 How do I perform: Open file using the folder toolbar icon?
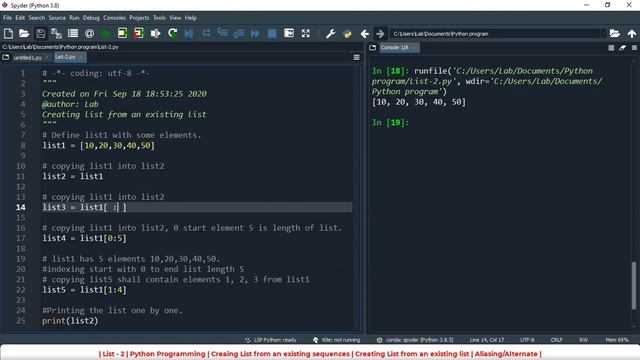tap(24, 33)
